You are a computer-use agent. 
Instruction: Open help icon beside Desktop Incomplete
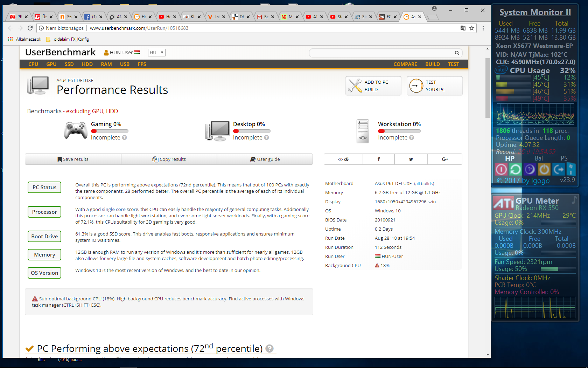[266, 138]
